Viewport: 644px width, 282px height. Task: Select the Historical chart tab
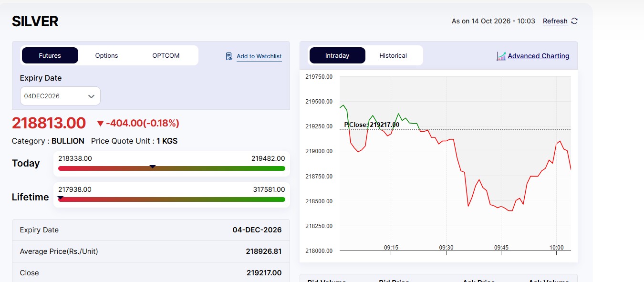pos(393,55)
